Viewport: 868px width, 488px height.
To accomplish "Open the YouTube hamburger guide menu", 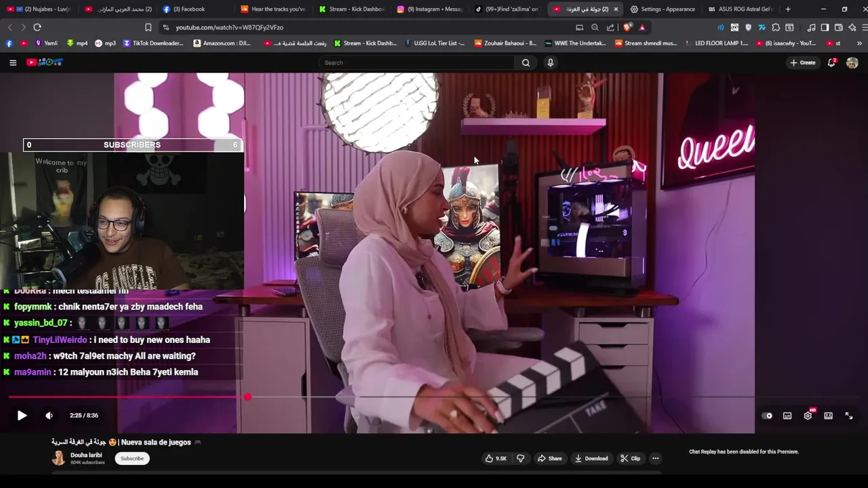I will (13, 62).
